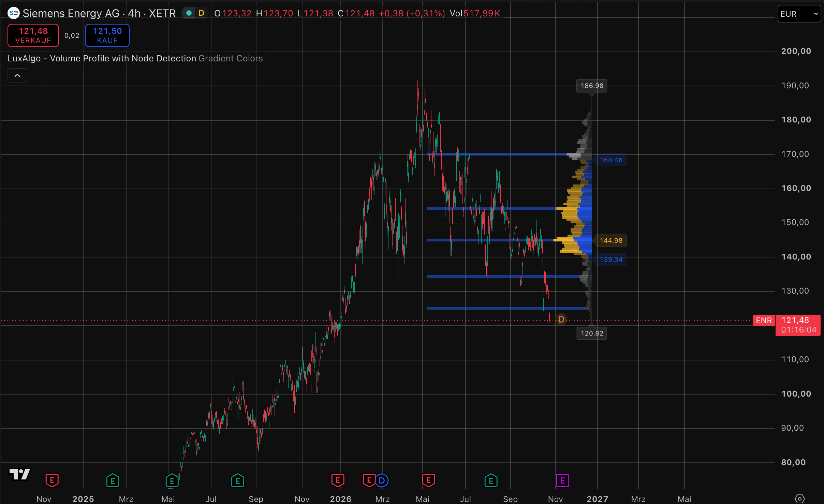
Task: Open the EUR currency dropdown
Action: 799,14
